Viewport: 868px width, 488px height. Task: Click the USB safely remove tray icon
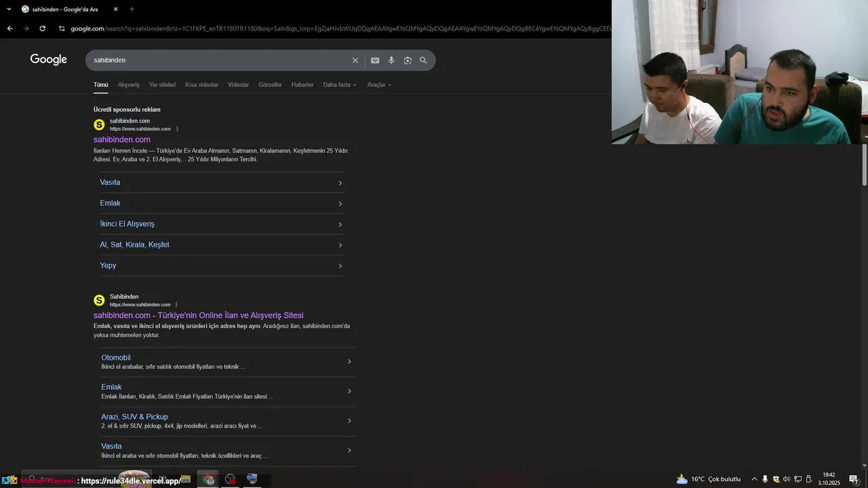808,479
